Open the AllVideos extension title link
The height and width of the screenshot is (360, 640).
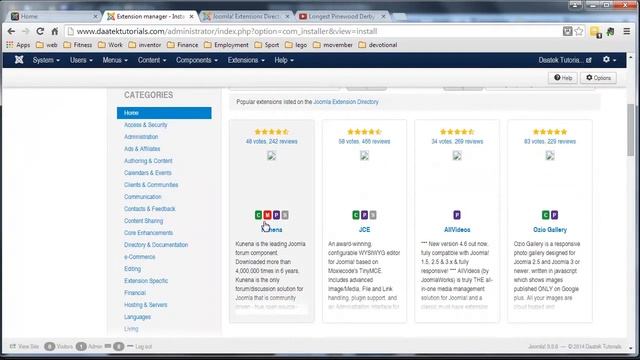pos(457,230)
